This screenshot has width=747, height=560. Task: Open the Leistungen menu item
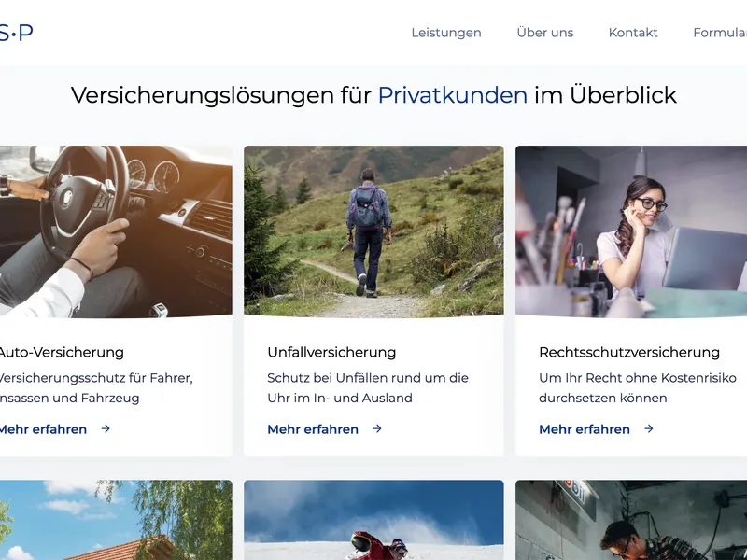tap(446, 33)
